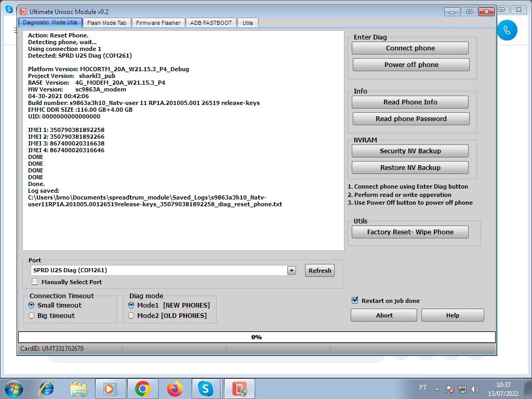Click Factory Reset- Wipe Phone button
Image resolution: width=532 pixels, height=399 pixels.
click(410, 232)
